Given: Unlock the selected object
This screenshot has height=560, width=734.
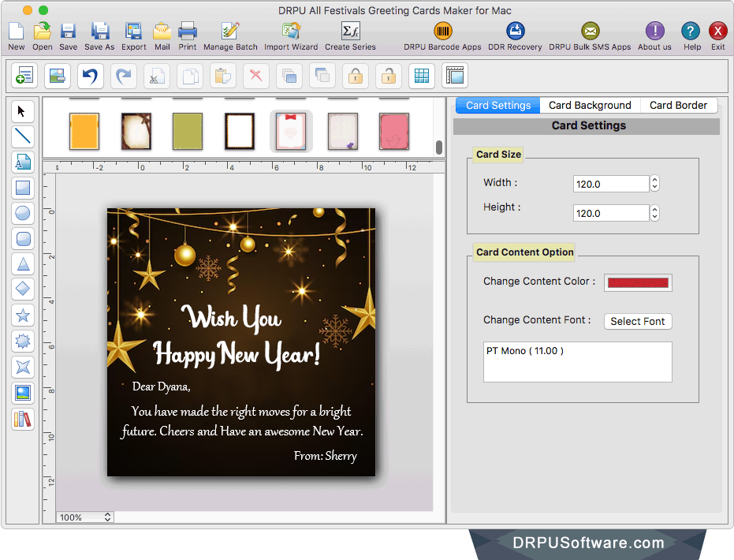Looking at the screenshot, I should (388, 76).
